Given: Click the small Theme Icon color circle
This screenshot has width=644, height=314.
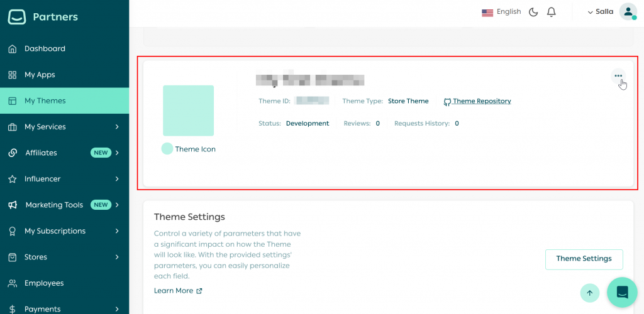Looking at the screenshot, I should click(167, 149).
